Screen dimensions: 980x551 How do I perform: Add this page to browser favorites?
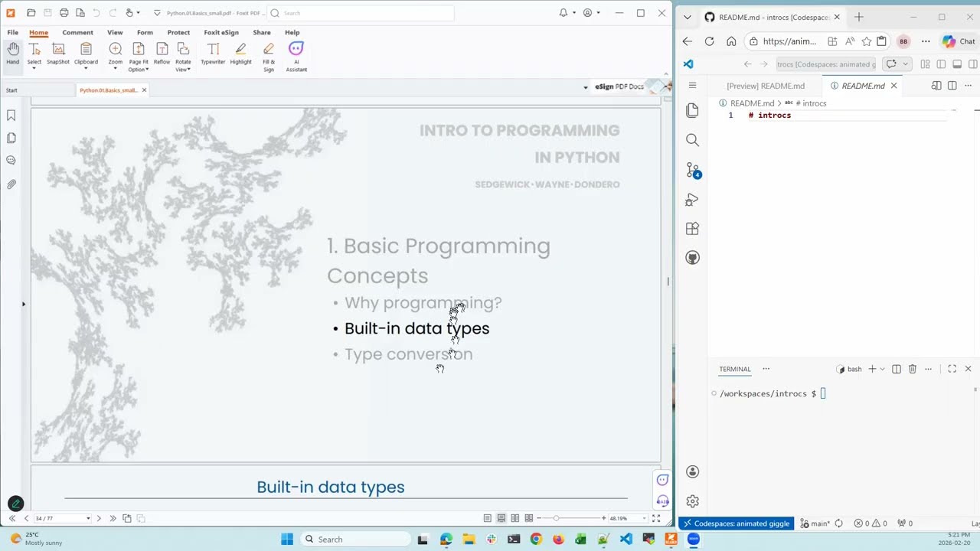click(x=867, y=41)
